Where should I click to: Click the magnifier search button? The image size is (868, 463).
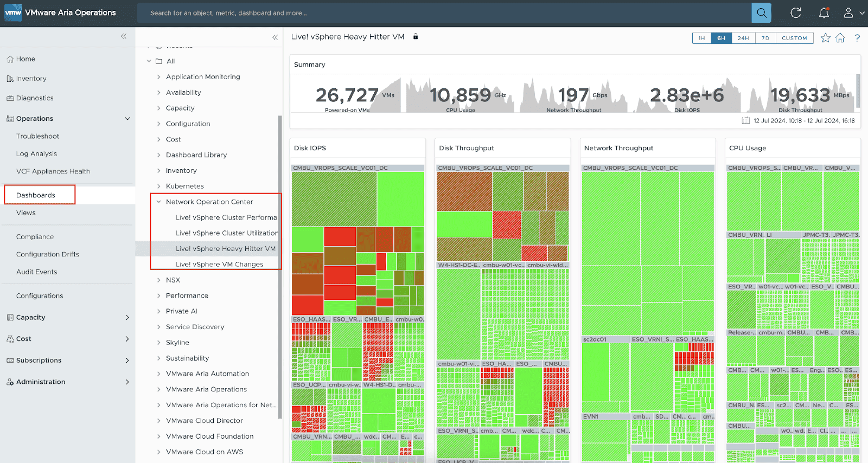(x=761, y=13)
